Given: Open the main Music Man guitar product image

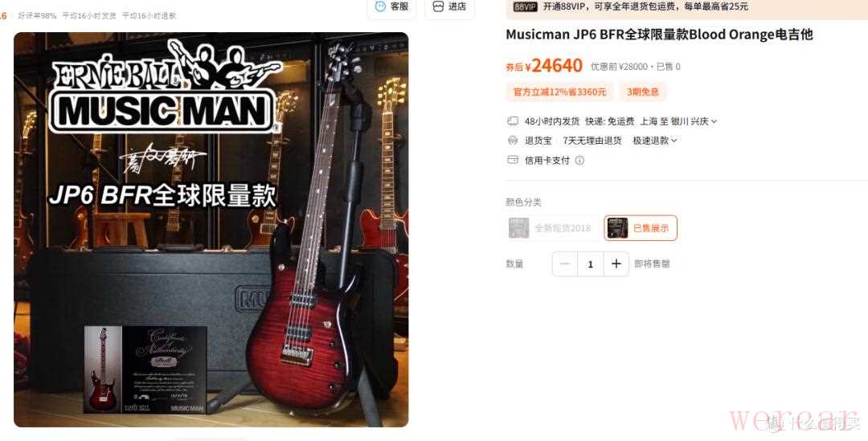Looking at the screenshot, I should [x=211, y=230].
